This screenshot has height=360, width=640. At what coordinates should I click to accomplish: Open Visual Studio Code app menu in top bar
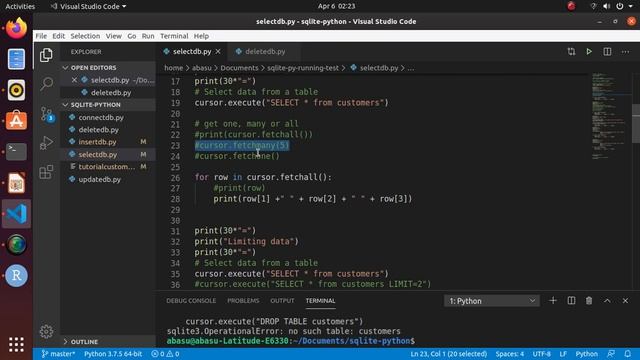(x=88, y=7)
